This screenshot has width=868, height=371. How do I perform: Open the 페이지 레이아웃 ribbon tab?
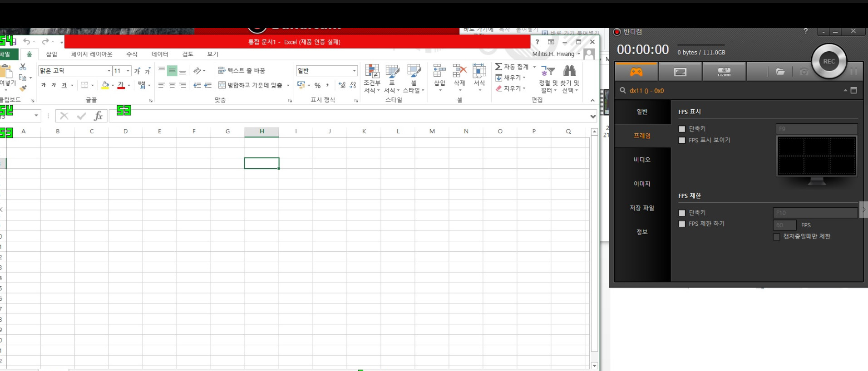(x=92, y=54)
